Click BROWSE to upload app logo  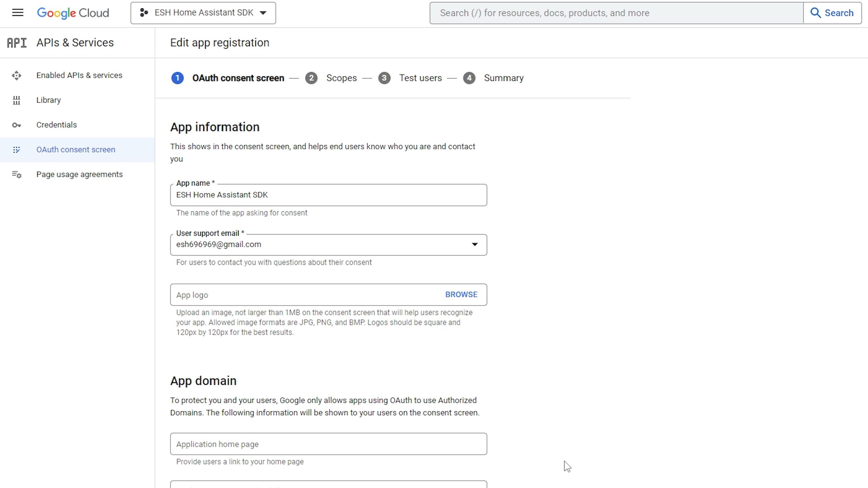click(x=461, y=295)
